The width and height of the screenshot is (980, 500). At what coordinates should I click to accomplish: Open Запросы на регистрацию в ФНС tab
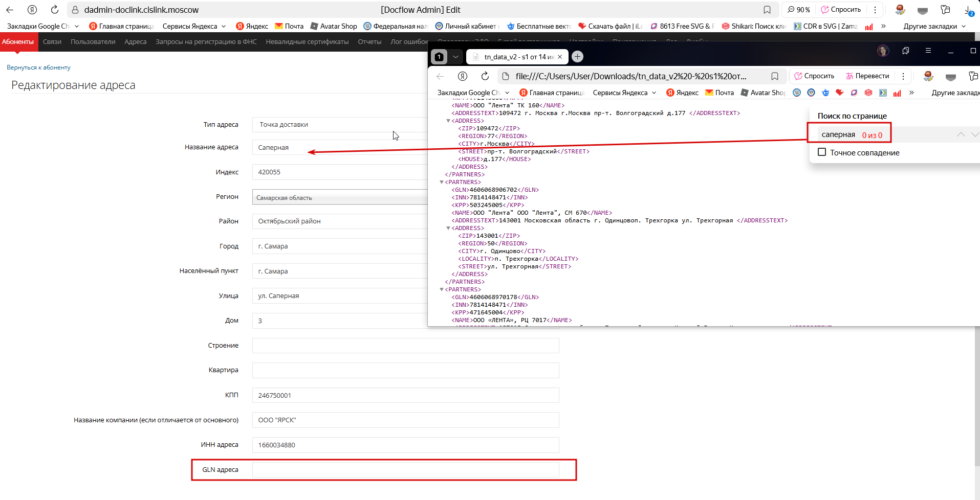tap(206, 42)
